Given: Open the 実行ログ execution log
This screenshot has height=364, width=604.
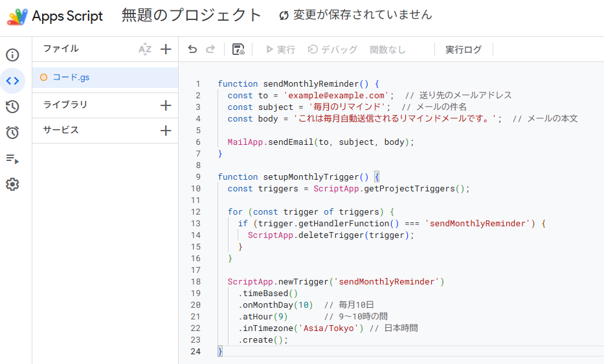Looking at the screenshot, I should click(x=464, y=50).
